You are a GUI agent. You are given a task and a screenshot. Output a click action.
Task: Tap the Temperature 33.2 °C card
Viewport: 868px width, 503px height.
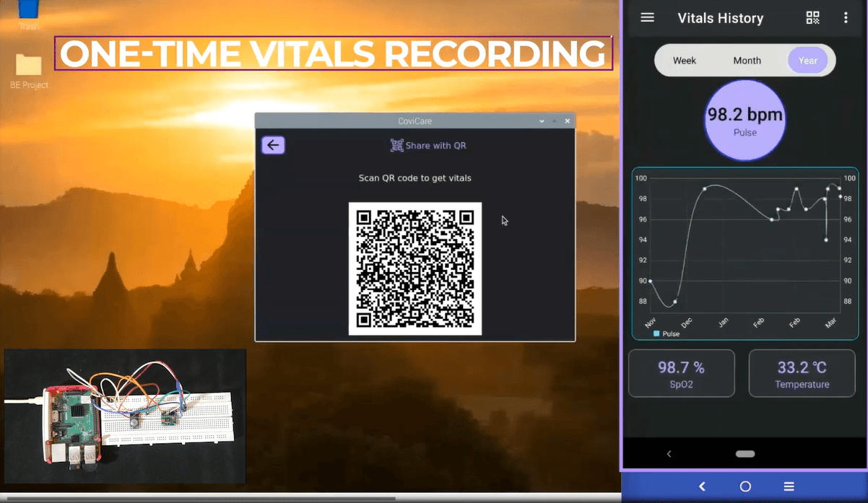802,373
